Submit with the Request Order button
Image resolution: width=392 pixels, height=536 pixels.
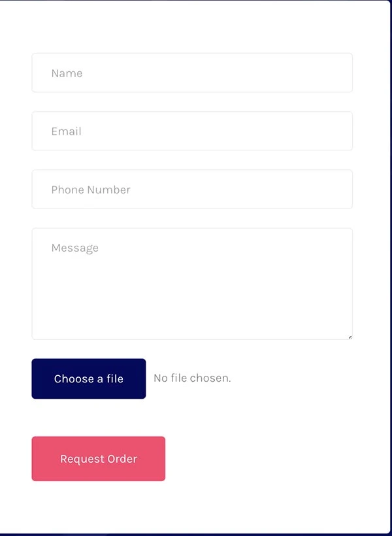(x=98, y=459)
